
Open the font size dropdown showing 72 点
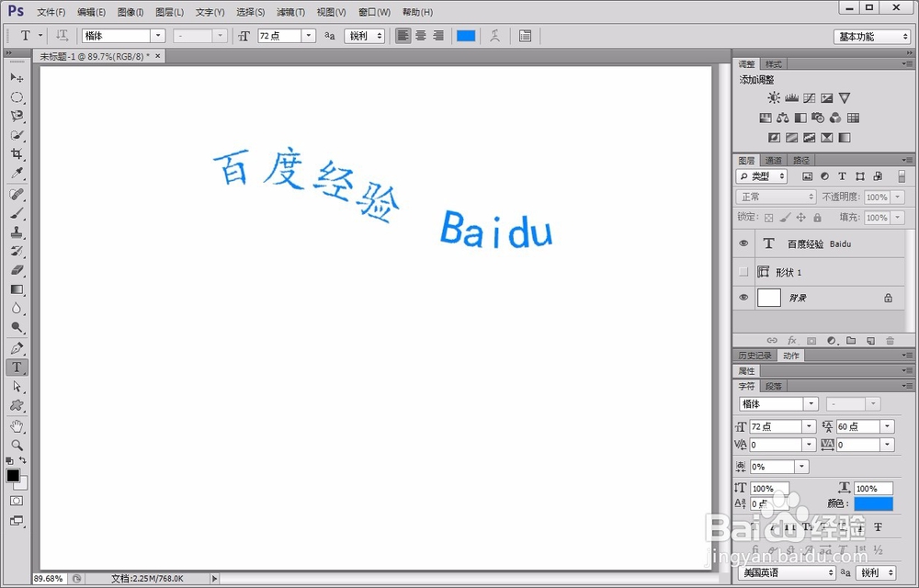click(x=309, y=36)
